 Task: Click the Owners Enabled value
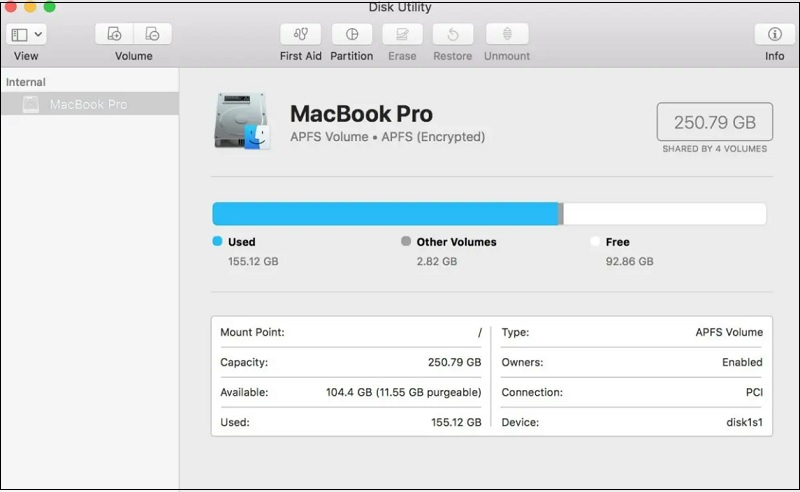pyautogui.click(x=742, y=362)
